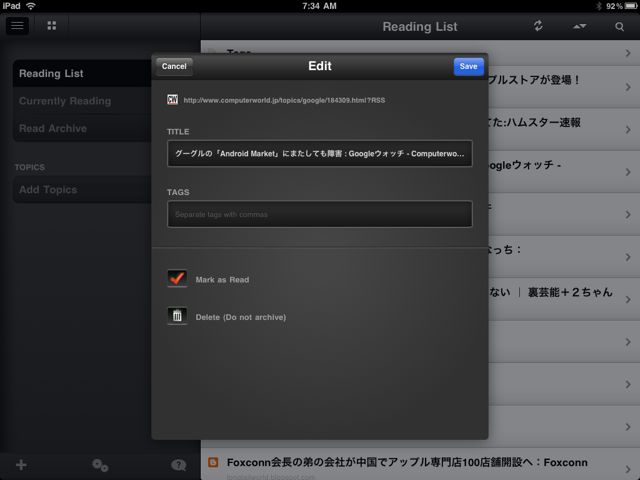Expand the ストアが登場 row chevron
This screenshot has width=640, height=480.
(x=628, y=87)
